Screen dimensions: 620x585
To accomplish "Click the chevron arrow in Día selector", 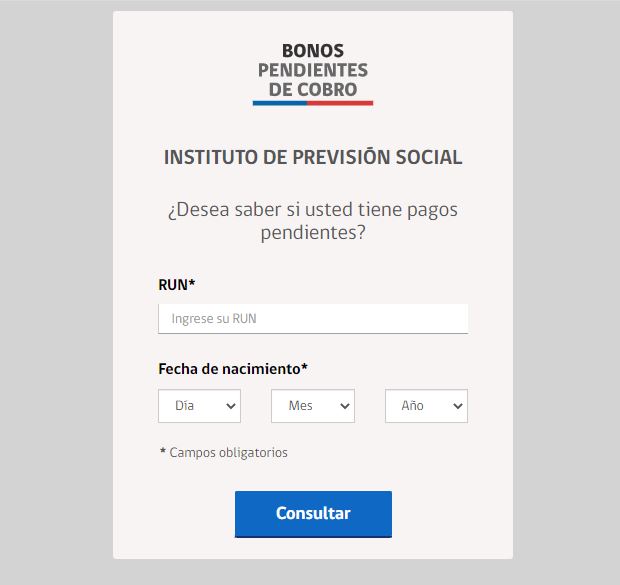I will 231,406.
